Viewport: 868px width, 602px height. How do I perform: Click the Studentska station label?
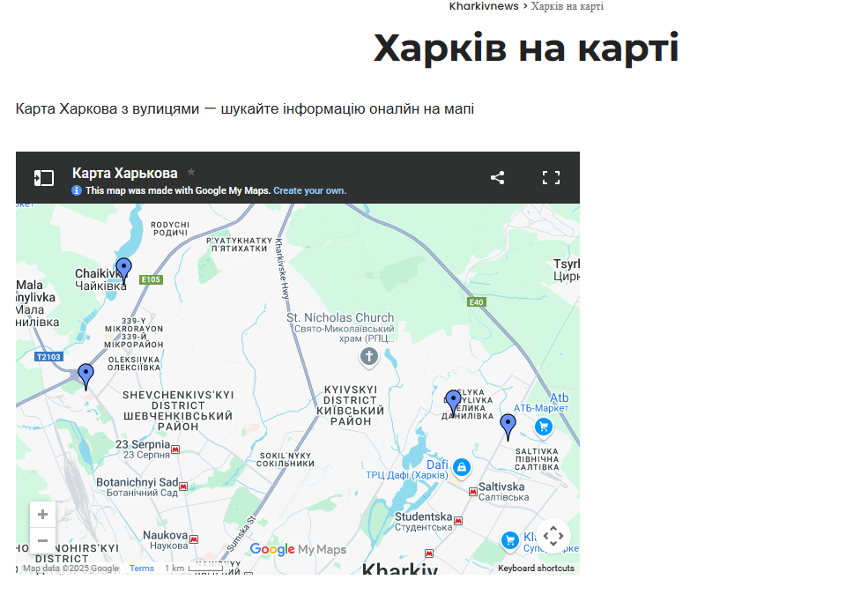(x=424, y=521)
